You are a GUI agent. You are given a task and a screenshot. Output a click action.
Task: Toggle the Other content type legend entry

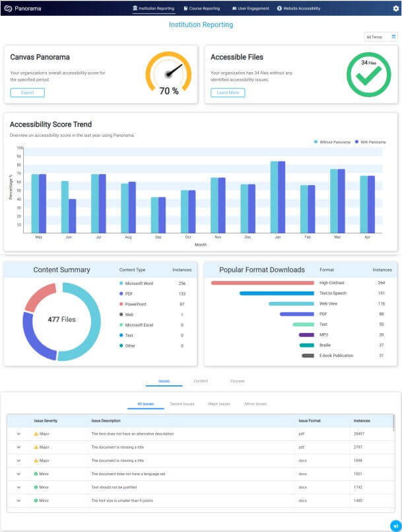coord(127,346)
